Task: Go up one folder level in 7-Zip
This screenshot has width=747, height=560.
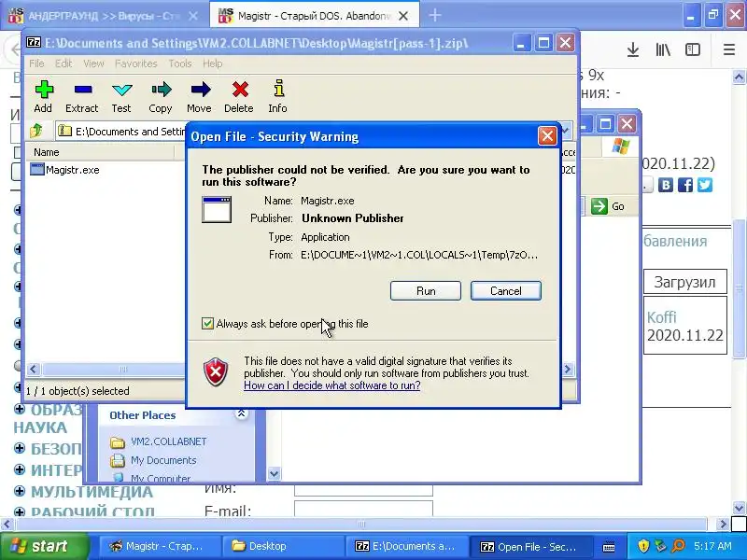Action: pos(36,131)
